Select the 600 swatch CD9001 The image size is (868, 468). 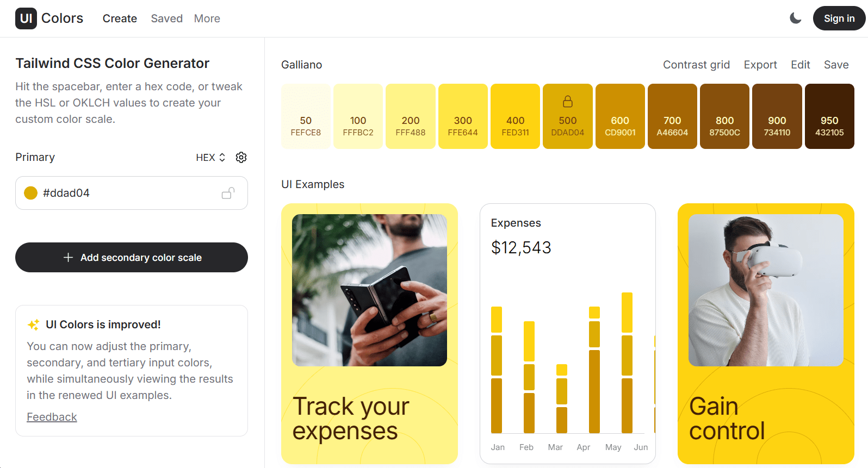coord(620,116)
